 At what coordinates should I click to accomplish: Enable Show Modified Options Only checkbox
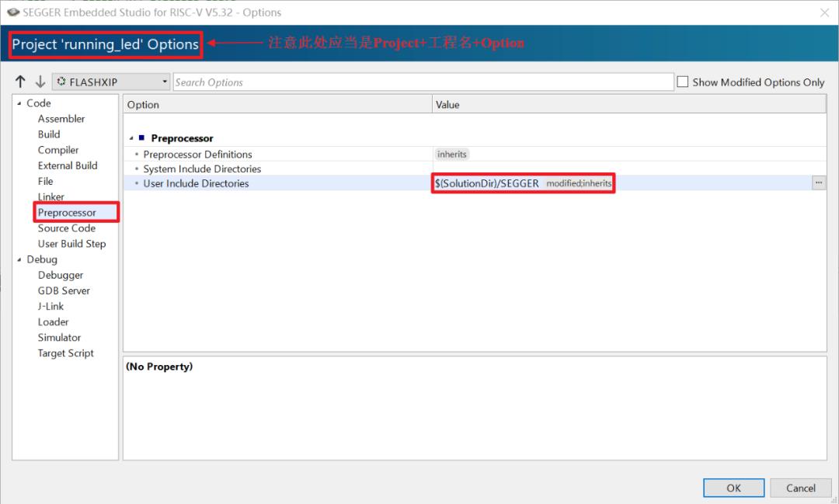click(683, 82)
